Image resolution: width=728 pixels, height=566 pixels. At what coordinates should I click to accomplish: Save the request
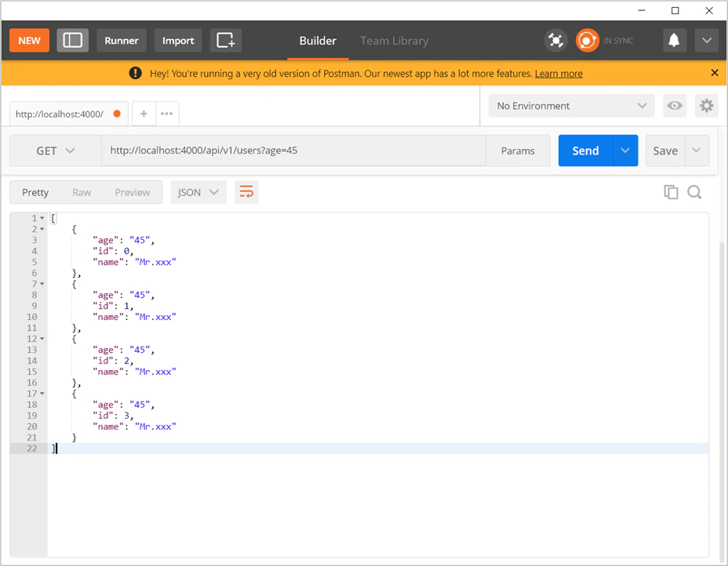point(665,151)
